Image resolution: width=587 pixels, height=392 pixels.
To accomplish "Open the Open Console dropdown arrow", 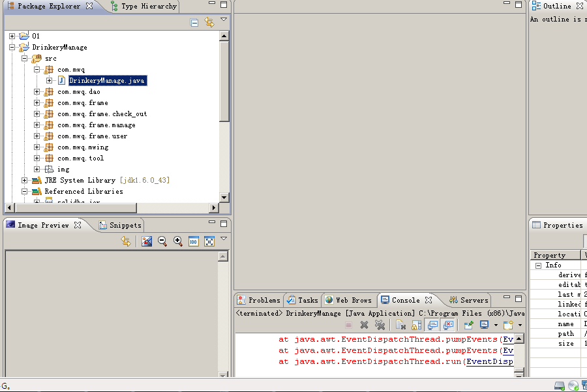I will [520, 325].
